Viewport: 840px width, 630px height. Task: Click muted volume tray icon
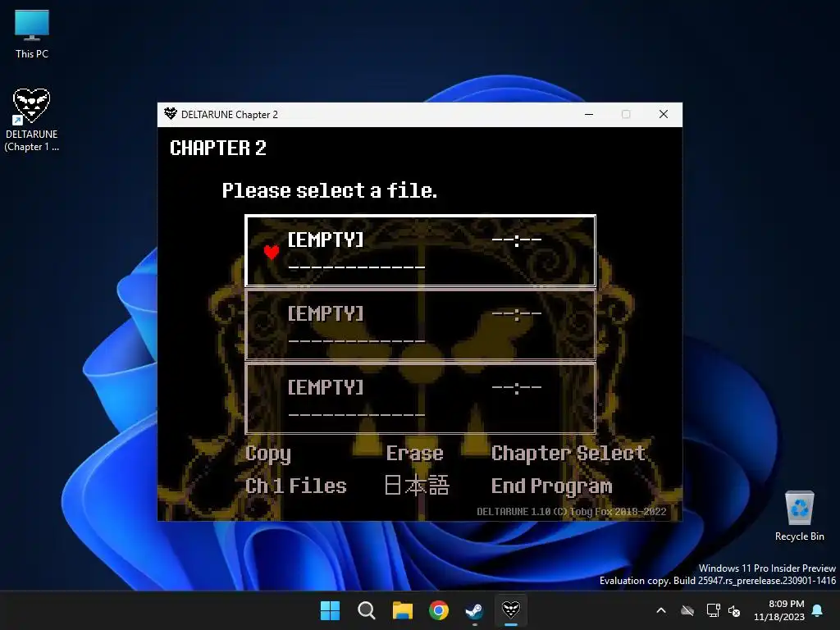734,610
